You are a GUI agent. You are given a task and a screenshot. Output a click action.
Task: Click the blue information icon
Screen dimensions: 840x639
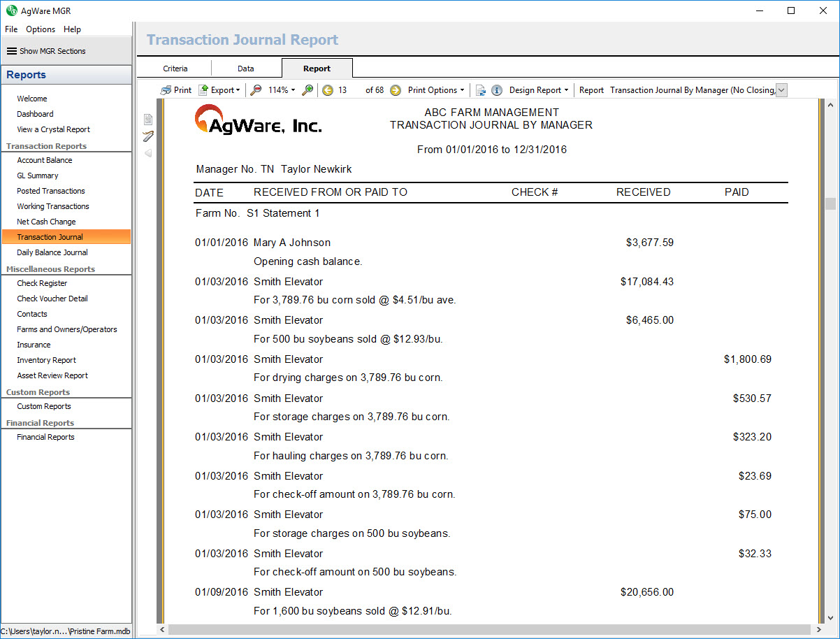coord(497,90)
